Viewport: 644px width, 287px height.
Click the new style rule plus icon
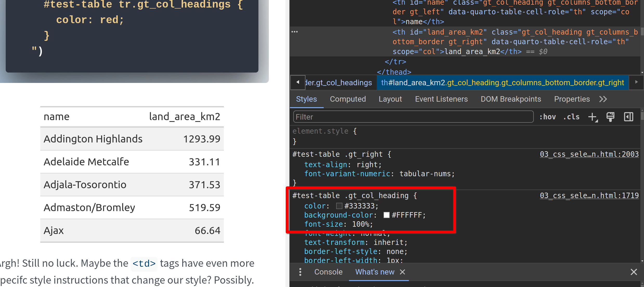593,117
